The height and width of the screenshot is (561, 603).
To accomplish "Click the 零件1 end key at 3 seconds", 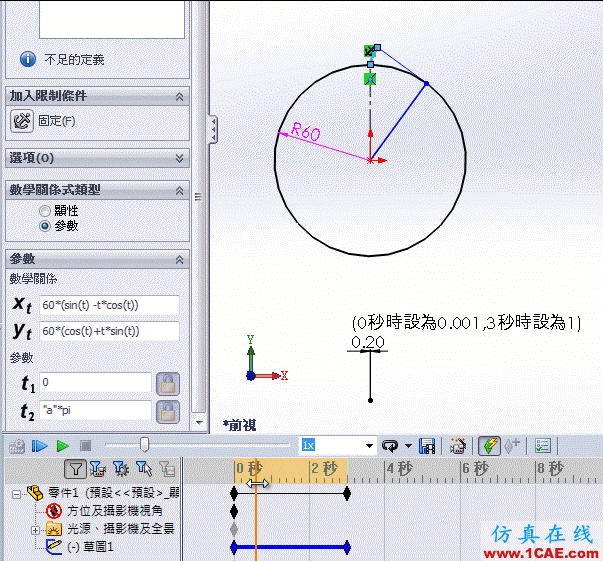I will (347, 493).
